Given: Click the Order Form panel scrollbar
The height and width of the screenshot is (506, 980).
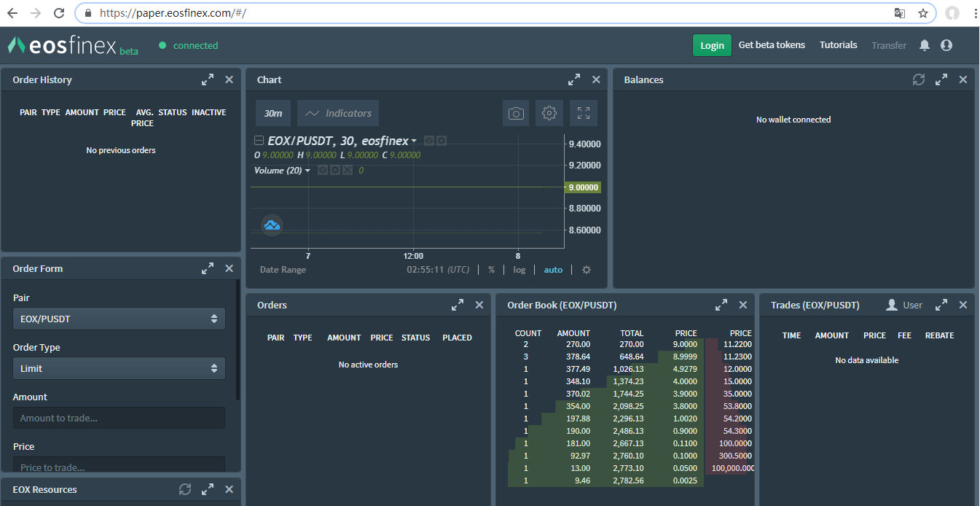Looking at the screenshot, I should [238, 339].
